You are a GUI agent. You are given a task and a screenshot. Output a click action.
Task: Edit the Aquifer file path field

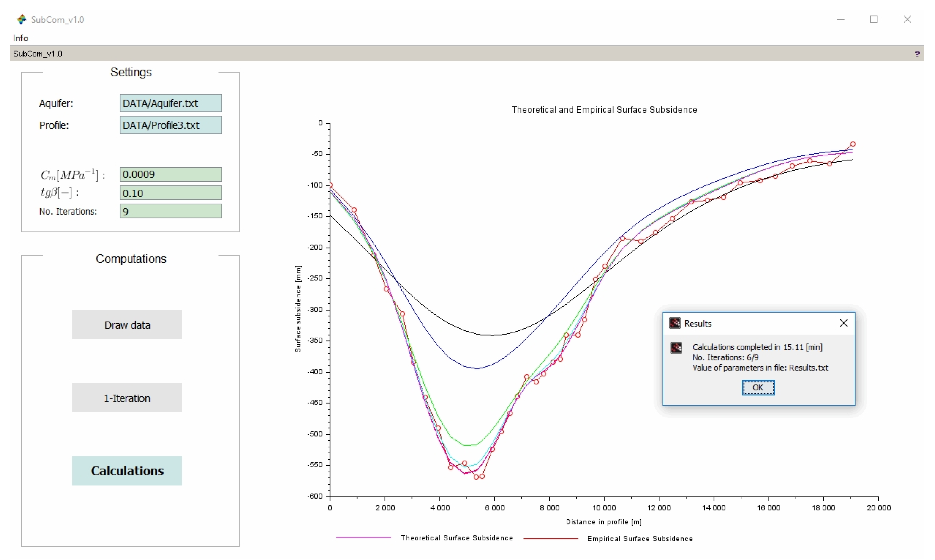[171, 103]
